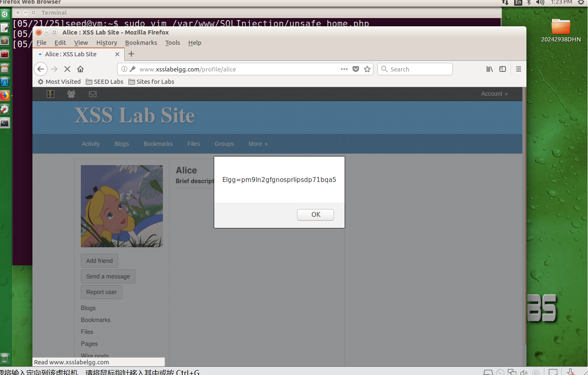Open Wireshark dock icon
The width and height of the screenshot is (588, 375).
pyautogui.click(x=5, y=82)
